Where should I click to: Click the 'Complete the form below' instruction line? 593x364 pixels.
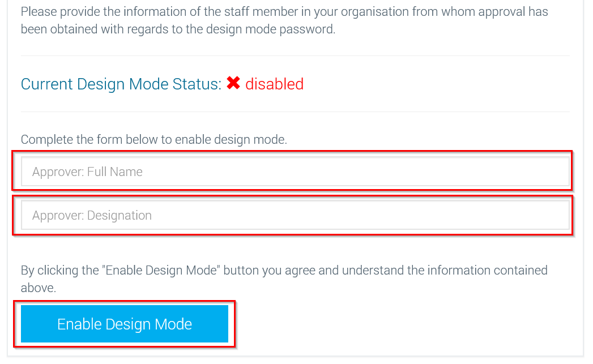point(154,139)
